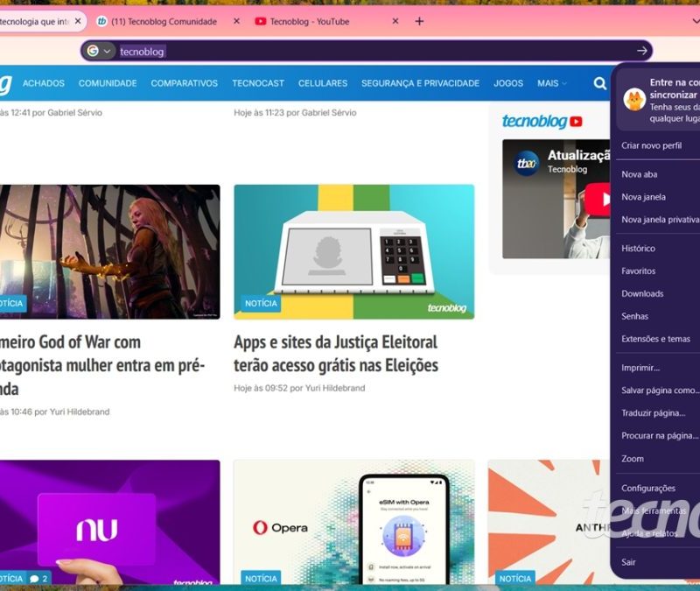Click Zoom in browser menu
This screenshot has width=700, height=591.
pyautogui.click(x=633, y=459)
